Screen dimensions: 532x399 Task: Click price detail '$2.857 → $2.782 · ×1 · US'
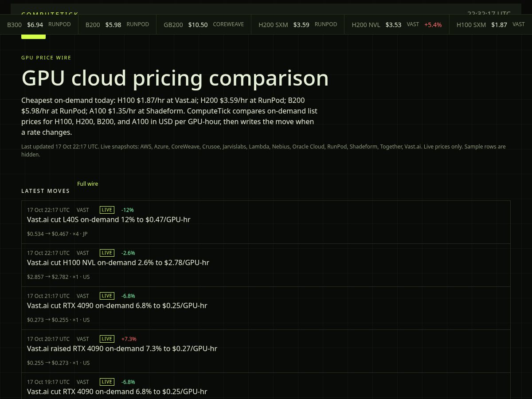click(58, 277)
